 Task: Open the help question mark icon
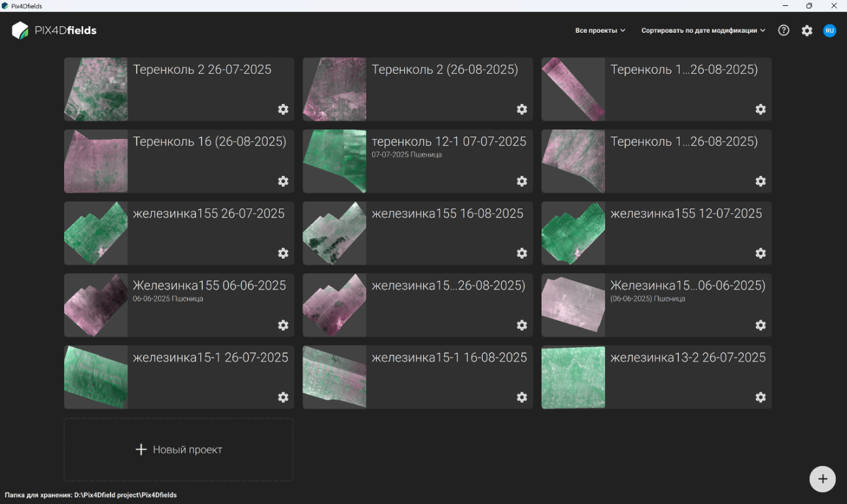pos(784,30)
